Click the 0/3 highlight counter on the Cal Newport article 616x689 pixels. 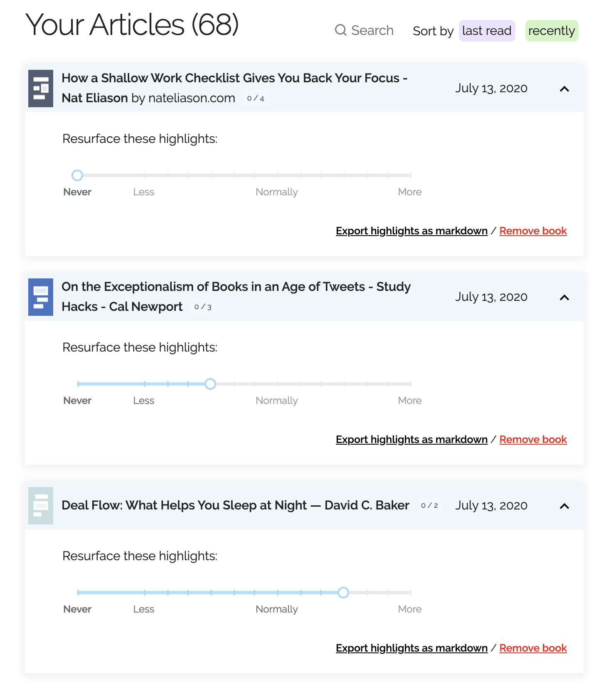(202, 308)
